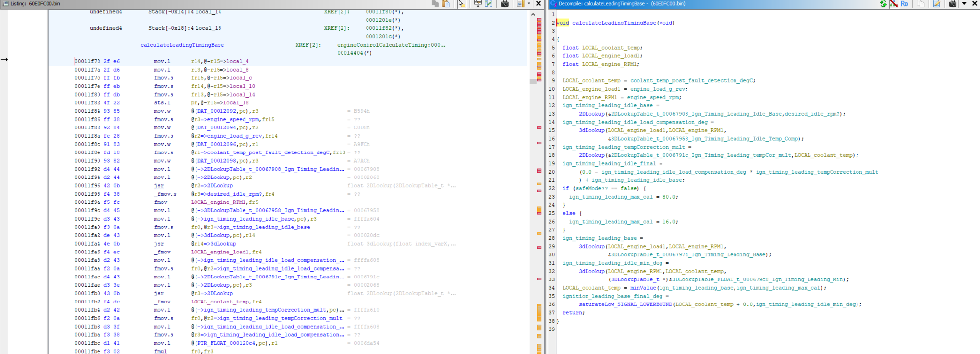Open the diff view icon in Listing
The width and height of the screenshot is (980, 354).
coord(489,4)
